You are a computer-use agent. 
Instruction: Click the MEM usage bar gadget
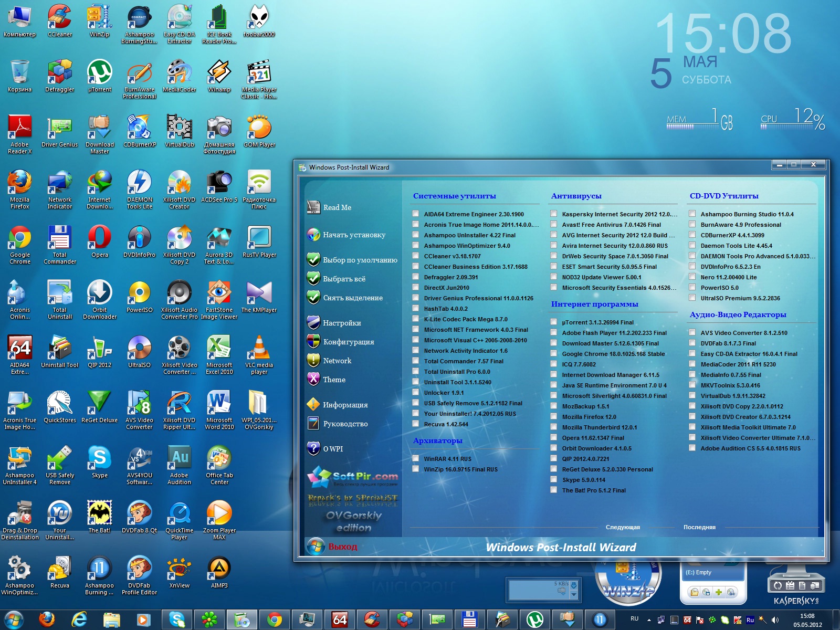click(x=693, y=123)
